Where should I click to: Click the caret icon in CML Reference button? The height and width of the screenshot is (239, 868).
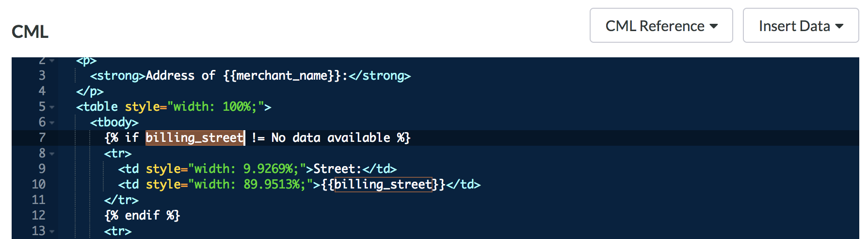point(713,26)
